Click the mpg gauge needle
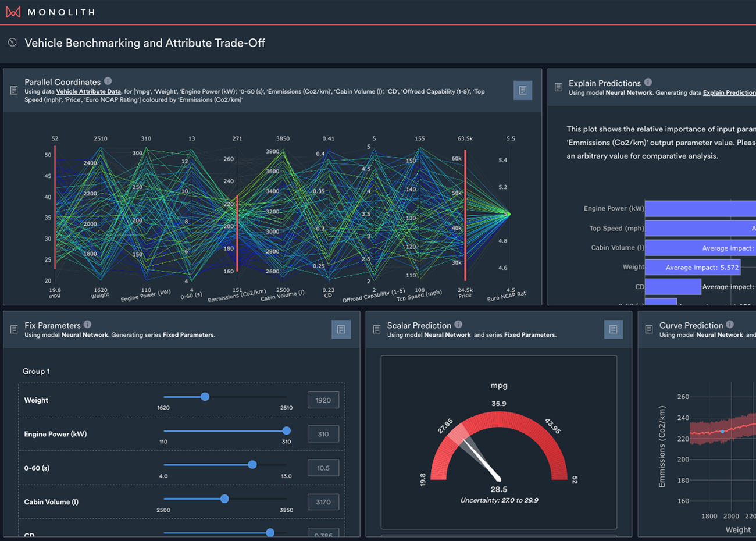756x541 pixels. tap(482, 458)
